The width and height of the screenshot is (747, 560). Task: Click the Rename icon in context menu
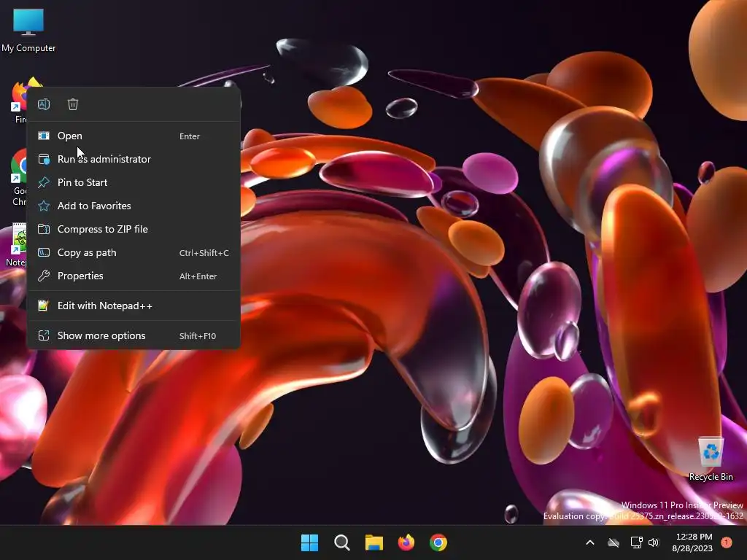44,104
